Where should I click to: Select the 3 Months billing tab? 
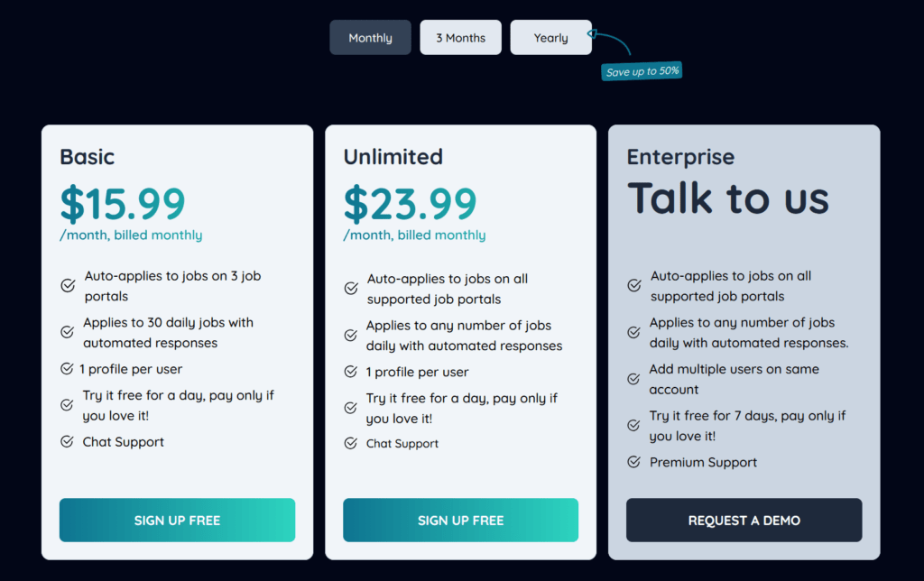460,38
